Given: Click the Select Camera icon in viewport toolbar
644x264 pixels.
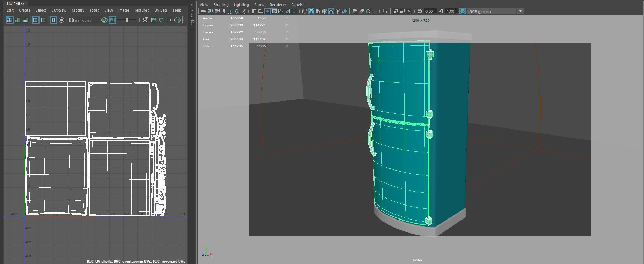Looking at the screenshot, I should point(204,11).
